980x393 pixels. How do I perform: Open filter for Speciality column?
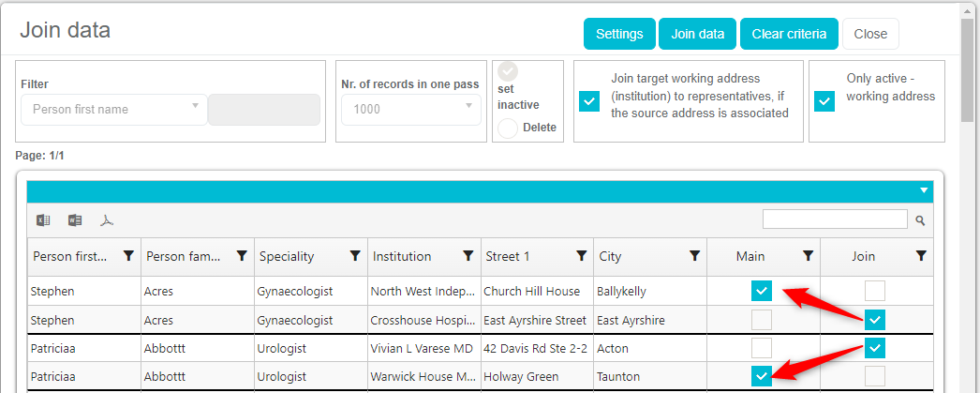pos(355,256)
